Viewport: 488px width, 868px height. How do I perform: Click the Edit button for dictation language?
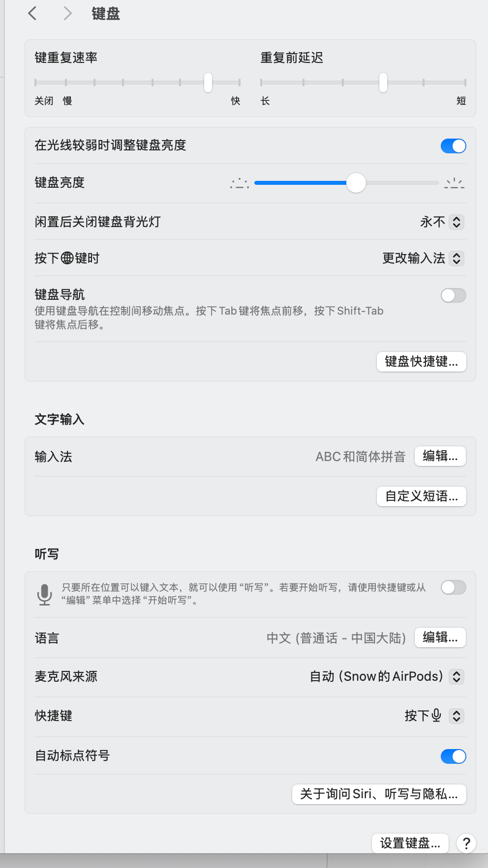point(440,637)
